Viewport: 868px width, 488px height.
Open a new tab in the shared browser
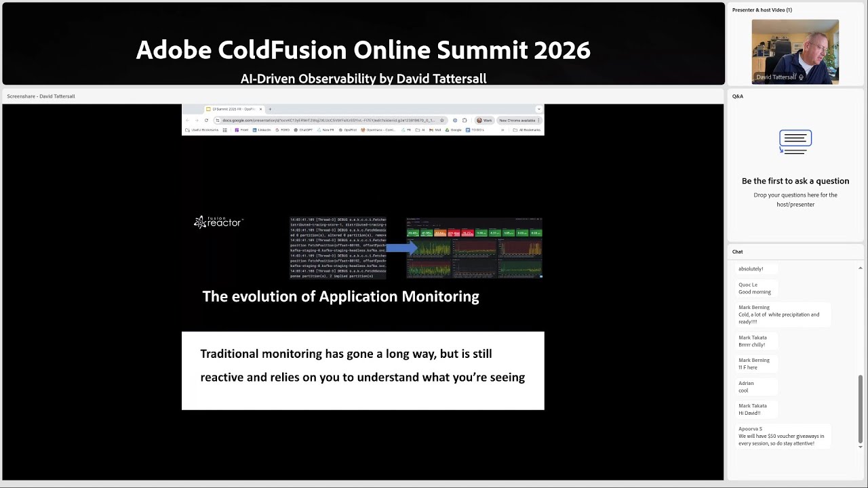pos(270,109)
